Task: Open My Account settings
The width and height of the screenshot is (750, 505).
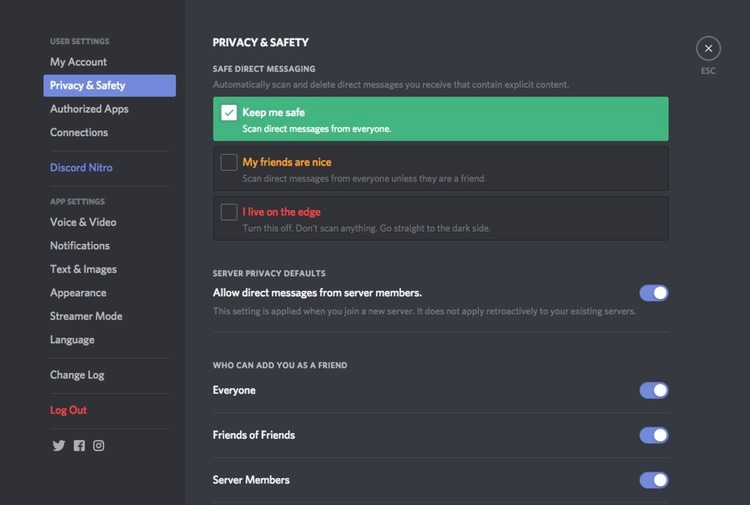Action: pyautogui.click(x=78, y=62)
